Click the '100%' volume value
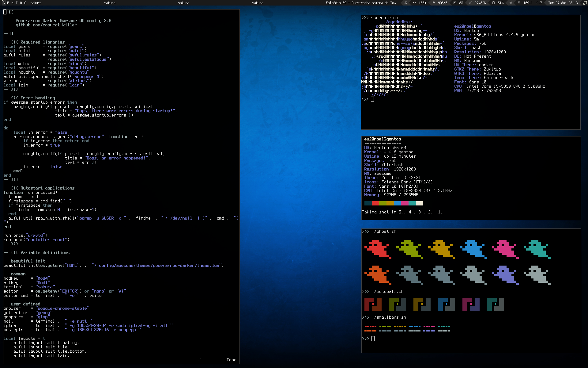Screen dimensions: 588x368 tap(423, 3)
